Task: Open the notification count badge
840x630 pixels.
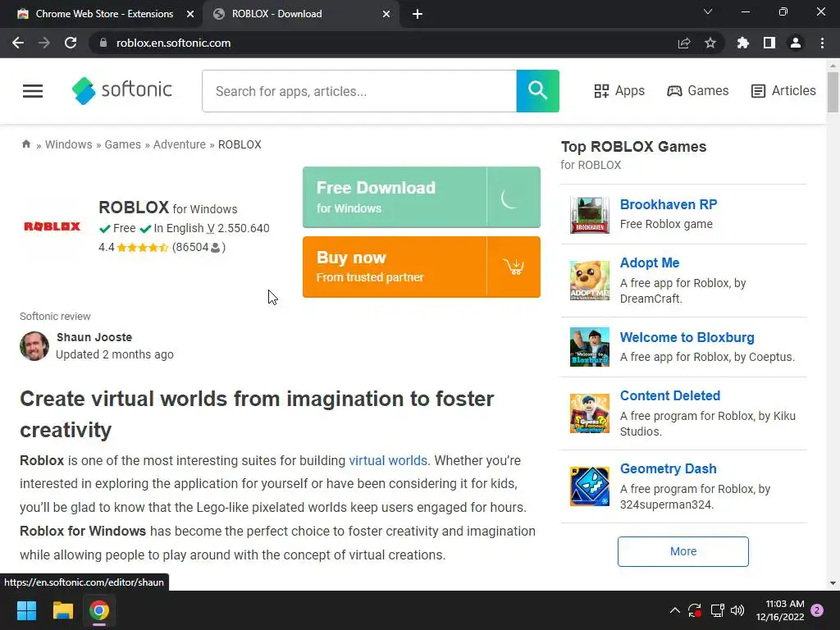Action: pos(817,610)
